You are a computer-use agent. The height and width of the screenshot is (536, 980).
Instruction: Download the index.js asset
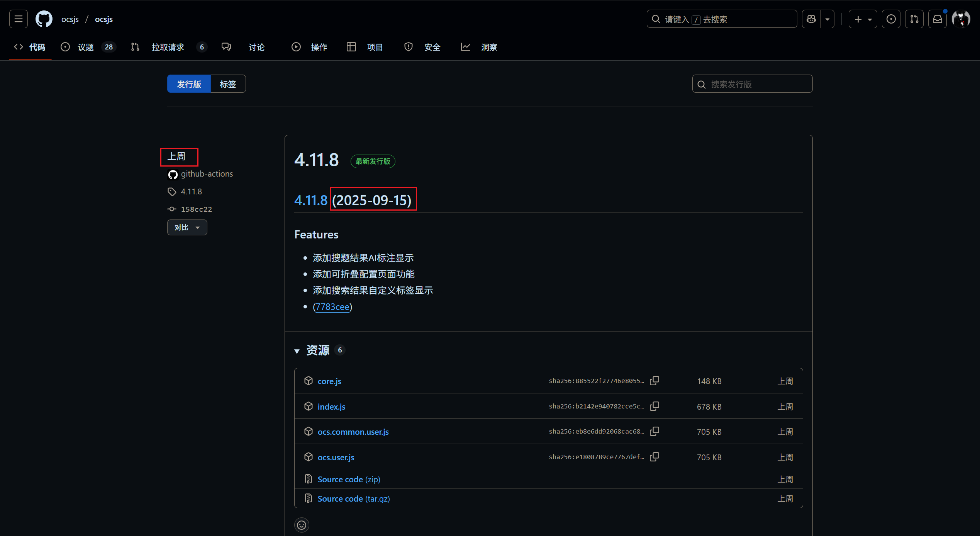[331, 407]
